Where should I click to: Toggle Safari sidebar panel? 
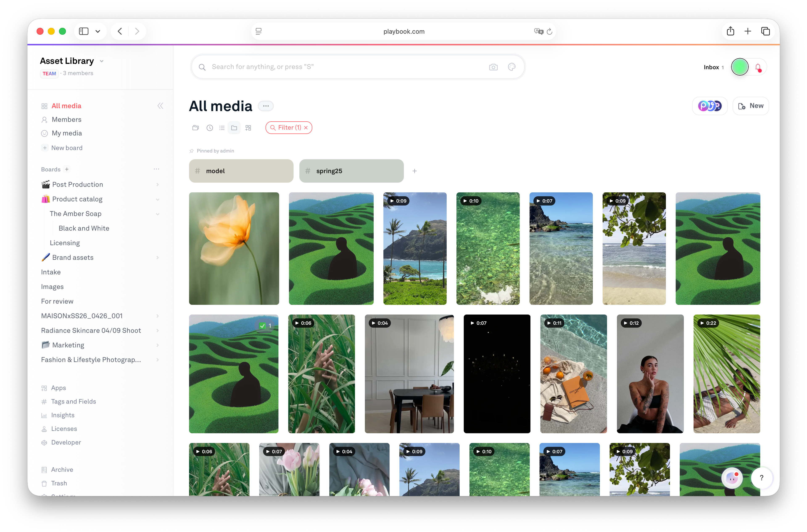tap(83, 31)
